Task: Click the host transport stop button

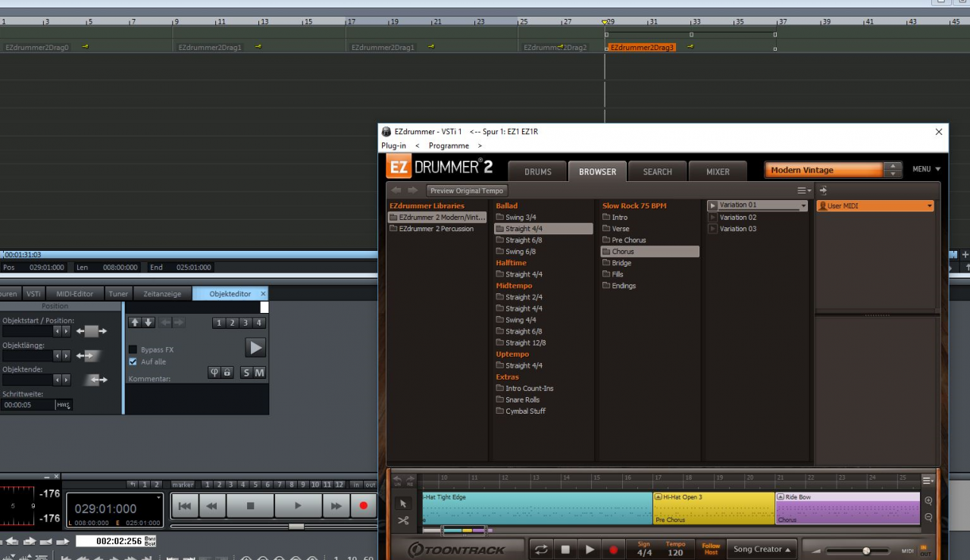Action: click(250, 505)
